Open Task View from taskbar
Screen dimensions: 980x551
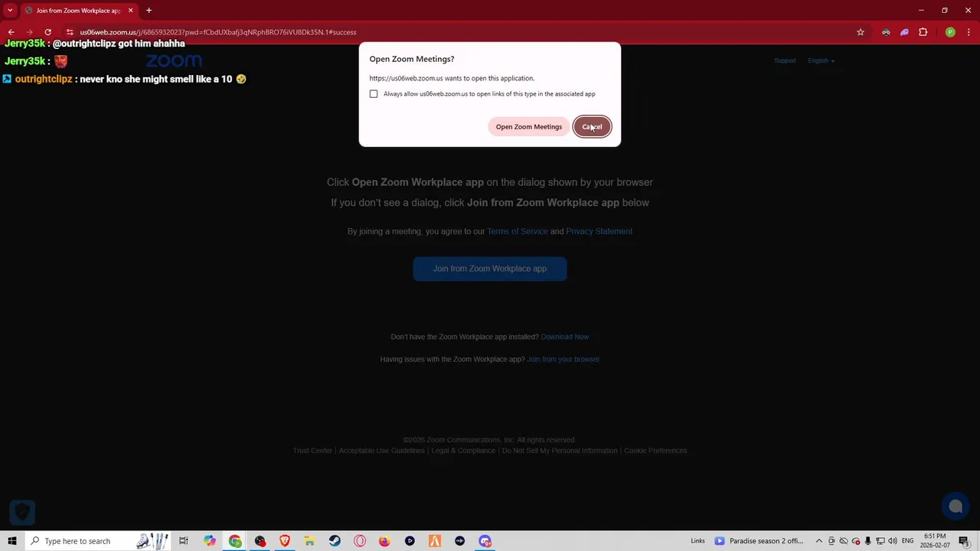[x=184, y=541]
